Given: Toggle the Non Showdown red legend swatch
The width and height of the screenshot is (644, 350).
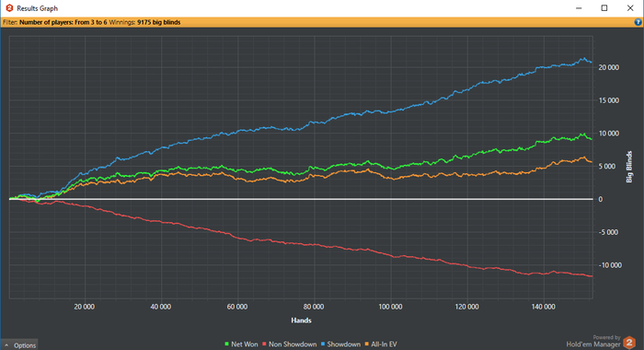Looking at the screenshot, I should pos(265,344).
